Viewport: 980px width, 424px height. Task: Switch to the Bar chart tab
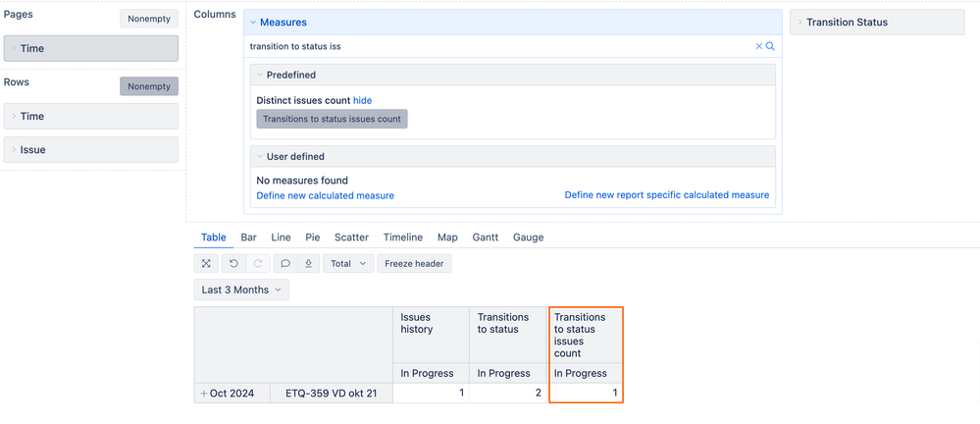[249, 238]
